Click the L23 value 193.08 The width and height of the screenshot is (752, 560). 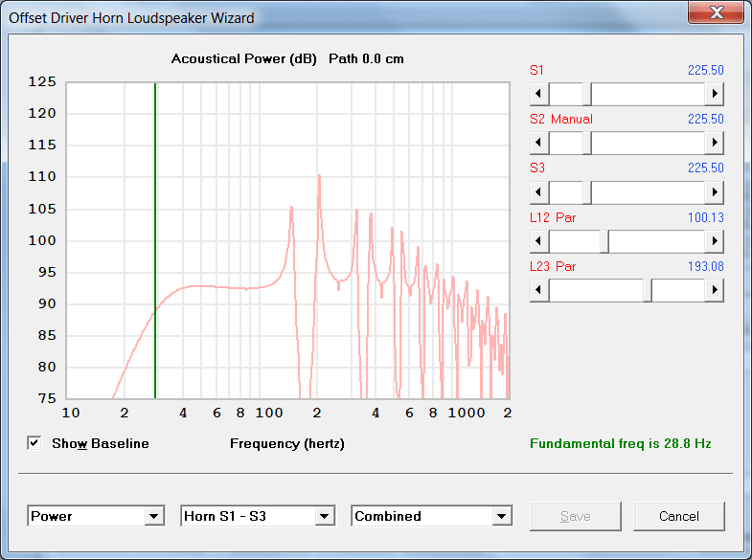click(705, 266)
